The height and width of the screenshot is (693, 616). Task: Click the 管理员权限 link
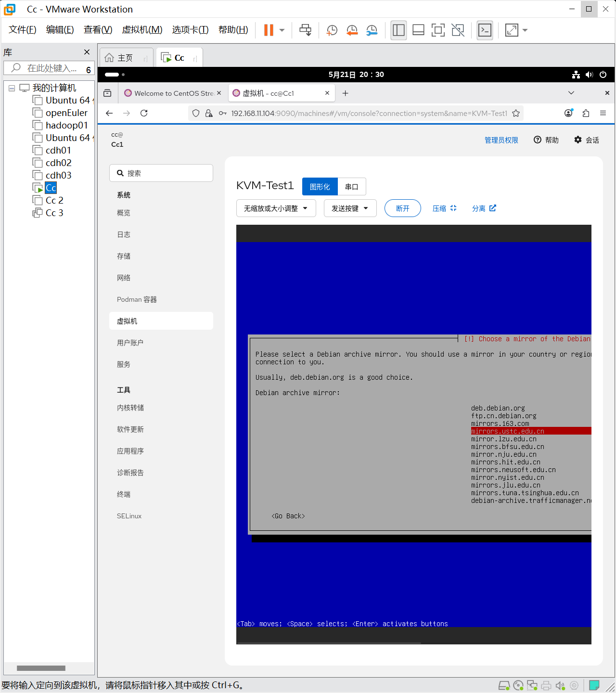[x=501, y=140]
